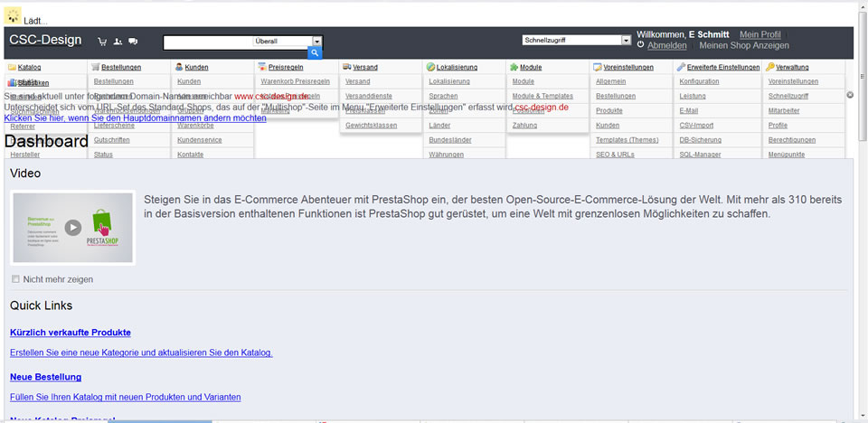This screenshot has height=423, width=868.
Task: Open the 'E-Mail' entry under Erweiterte Einstellungen
Action: tap(689, 111)
